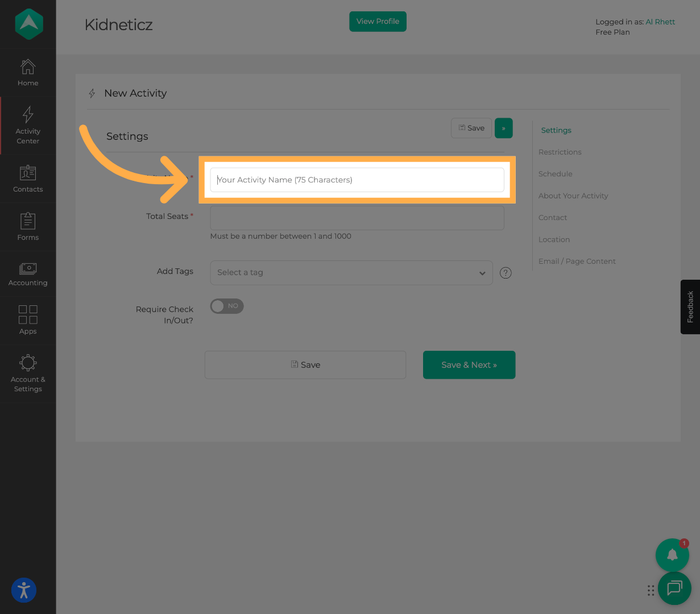Expand the chevron button beside Save
The width and height of the screenshot is (700, 614).
pos(503,128)
